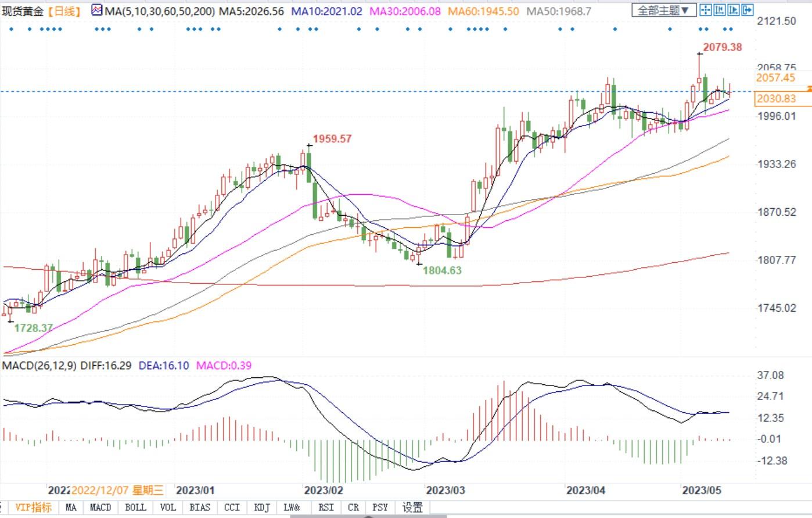Screen dimensions: 812x518
Task: Click the jump-to-start chart icon
Action: pos(720,10)
